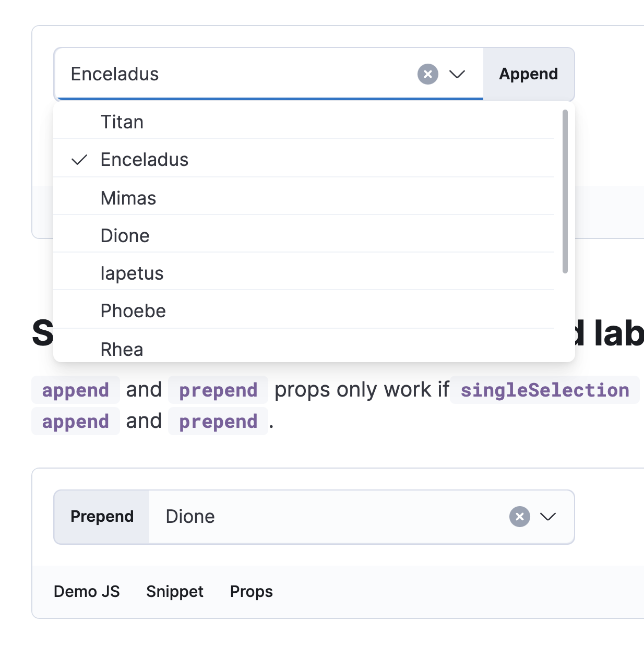
Task: Focus the Dione combo box input field
Action: pyautogui.click(x=324, y=517)
